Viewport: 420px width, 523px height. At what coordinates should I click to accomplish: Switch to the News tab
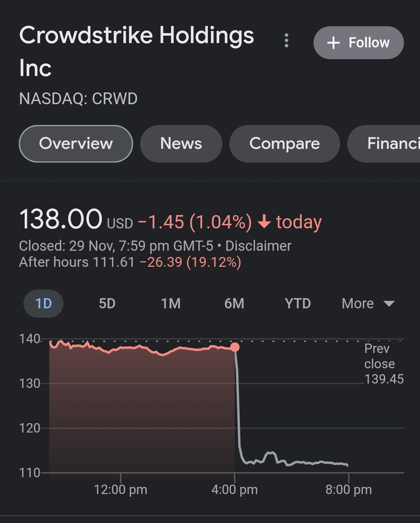pos(181,144)
